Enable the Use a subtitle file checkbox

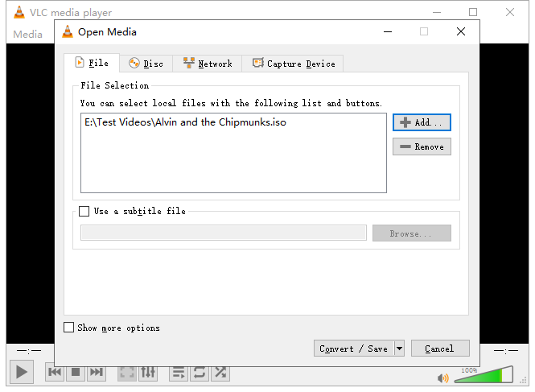click(x=84, y=211)
